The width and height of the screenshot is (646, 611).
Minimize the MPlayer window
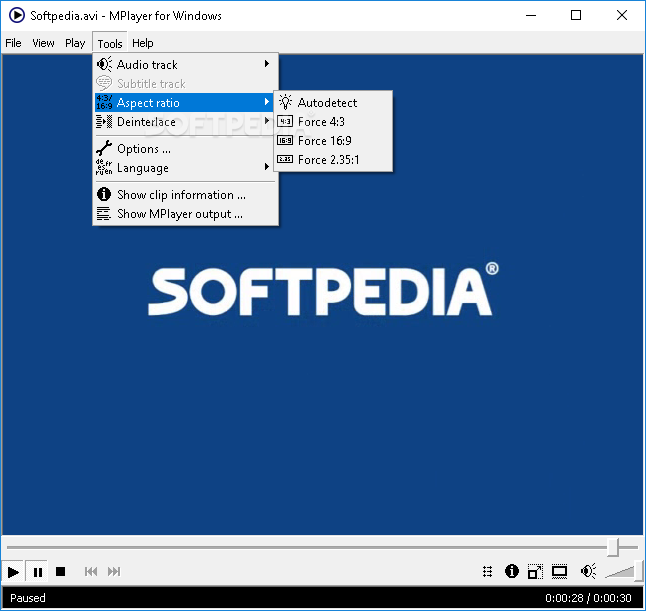tap(531, 16)
